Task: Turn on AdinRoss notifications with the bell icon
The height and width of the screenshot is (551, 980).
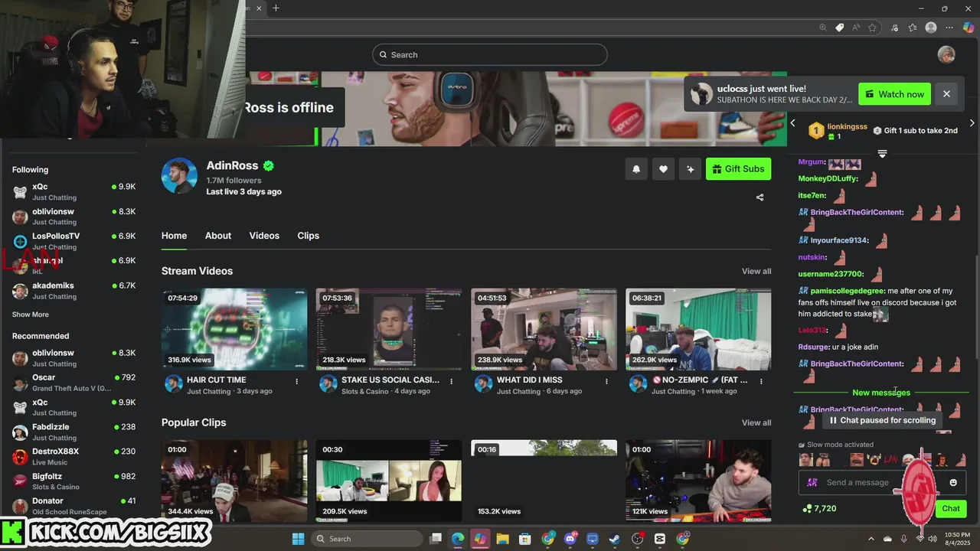Action: pos(636,169)
